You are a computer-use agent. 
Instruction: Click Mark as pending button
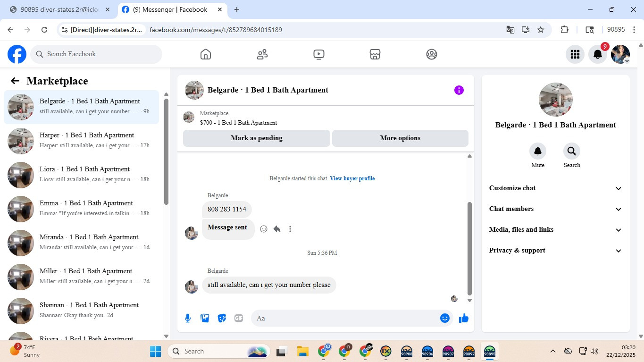257,138
